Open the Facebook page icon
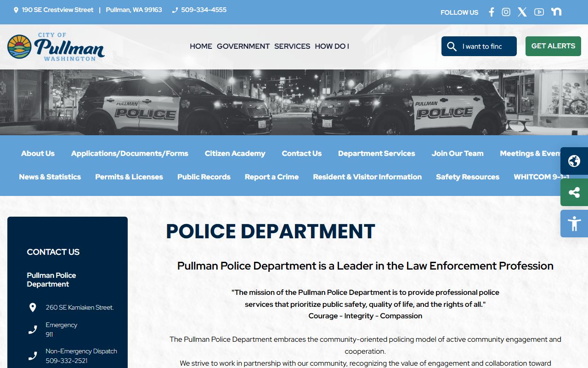The height and width of the screenshot is (368, 588). coord(491,12)
